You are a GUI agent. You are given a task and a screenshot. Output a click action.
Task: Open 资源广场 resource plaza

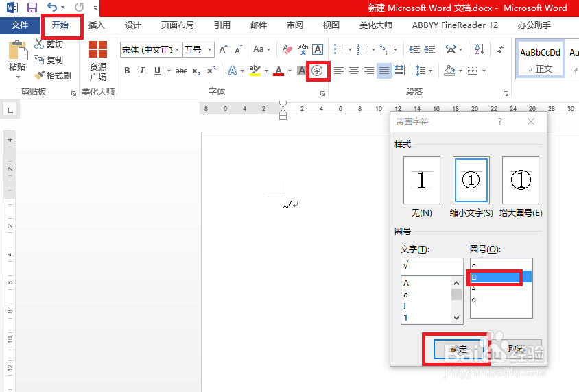pyautogui.click(x=98, y=61)
